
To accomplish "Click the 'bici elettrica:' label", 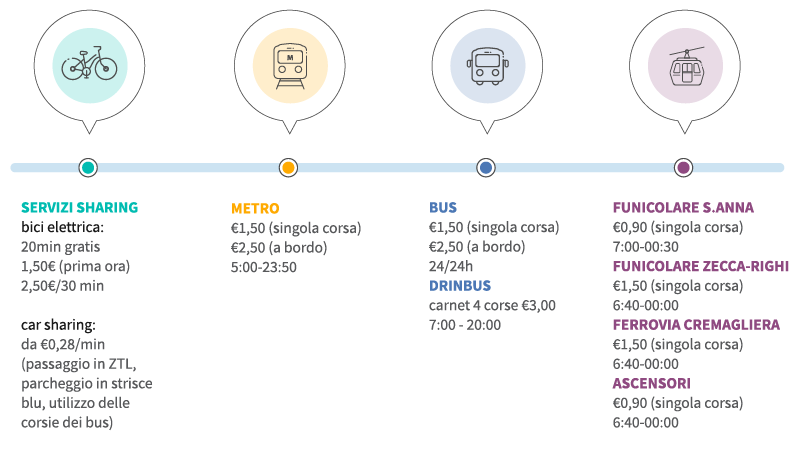I will pos(62,227).
